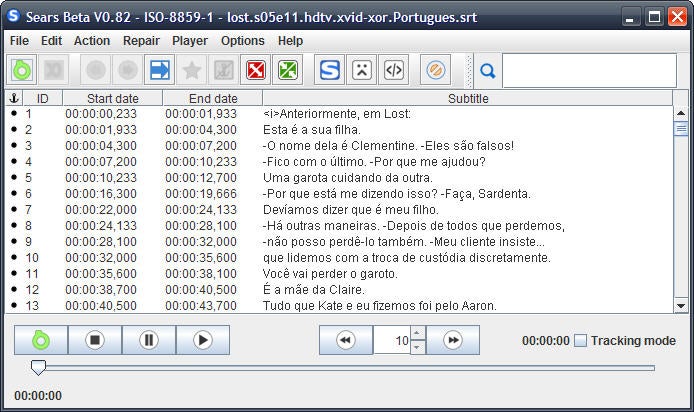
Task: Rewind using the skip-back button
Action: point(346,340)
